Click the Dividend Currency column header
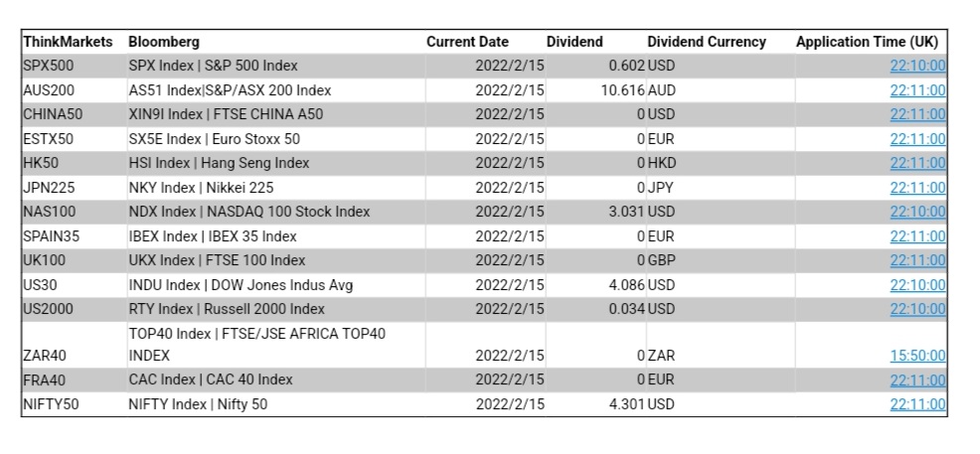This screenshot has width=980, height=454. pos(707,42)
